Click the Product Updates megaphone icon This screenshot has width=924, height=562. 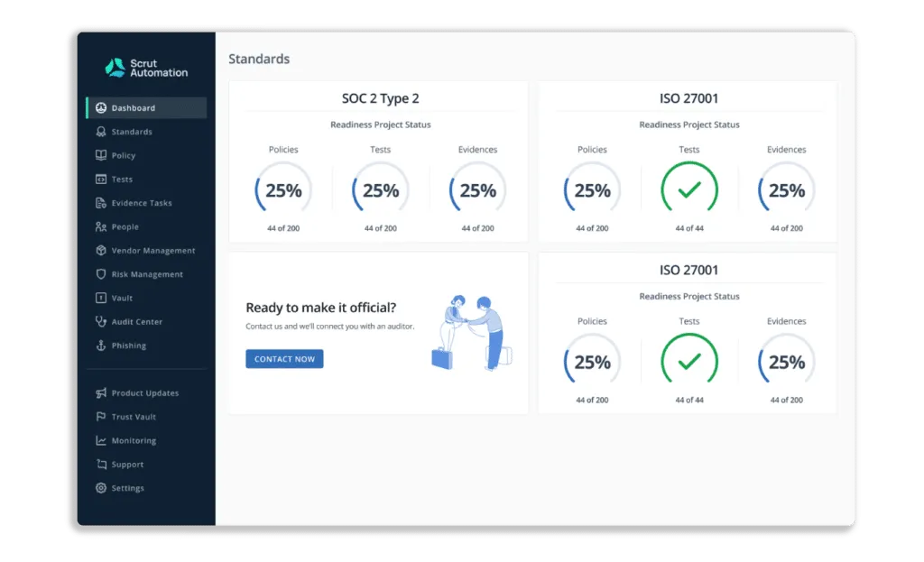(101, 393)
